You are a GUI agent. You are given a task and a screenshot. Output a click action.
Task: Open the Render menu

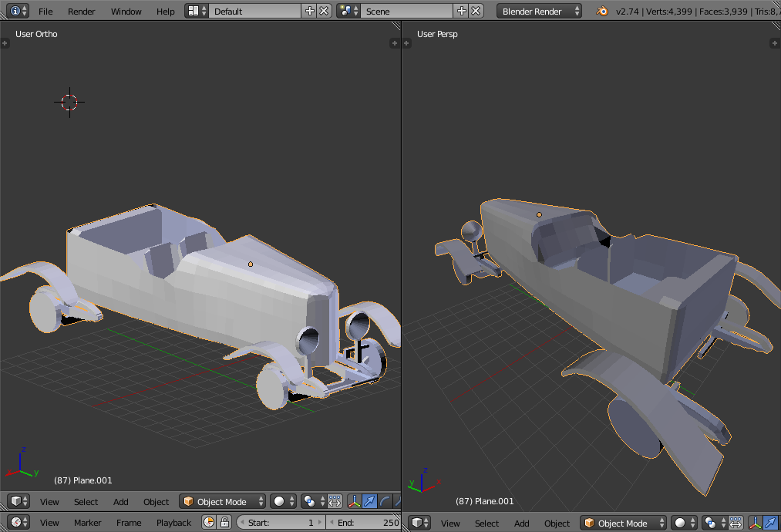coord(82,11)
